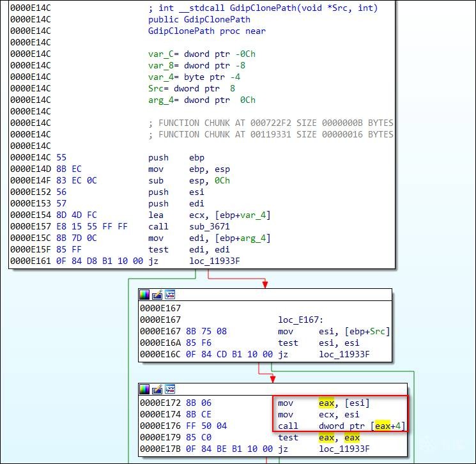The width and height of the screenshot is (476, 464).
Task: Click the FUNCTION CHUNK AT 00119331 comment
Action: 270,134
